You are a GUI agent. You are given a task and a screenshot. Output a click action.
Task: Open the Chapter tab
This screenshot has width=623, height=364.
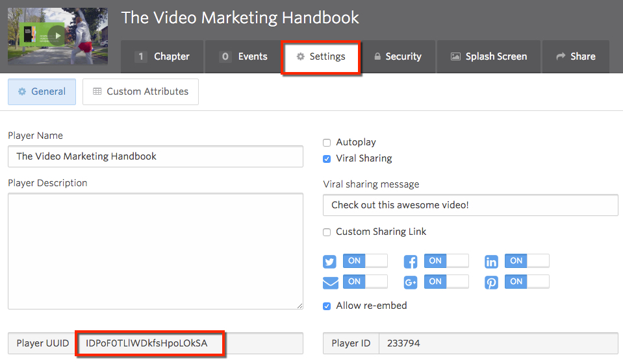coord(162,56)
